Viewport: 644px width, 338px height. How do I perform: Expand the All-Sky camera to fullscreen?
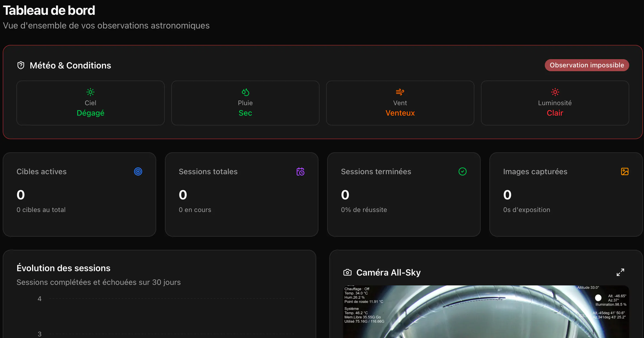pyautogui.click(x=620, y=272)
